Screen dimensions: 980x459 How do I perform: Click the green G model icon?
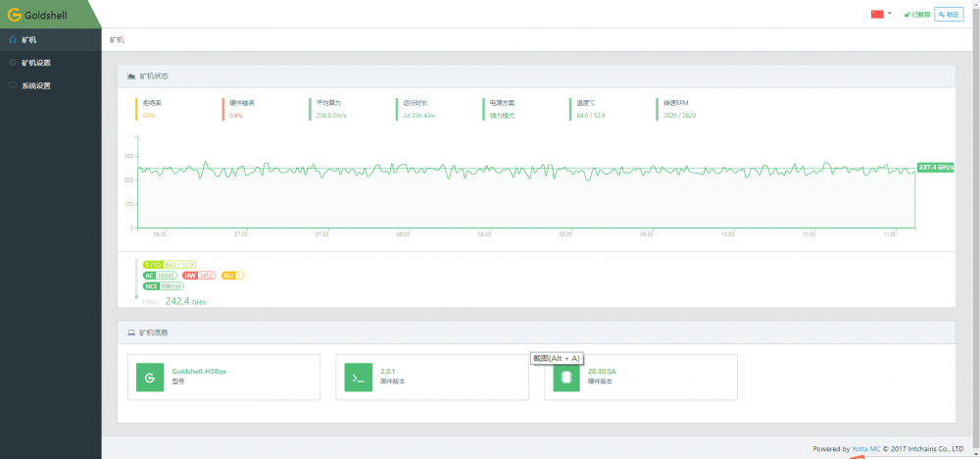(150, 378)
